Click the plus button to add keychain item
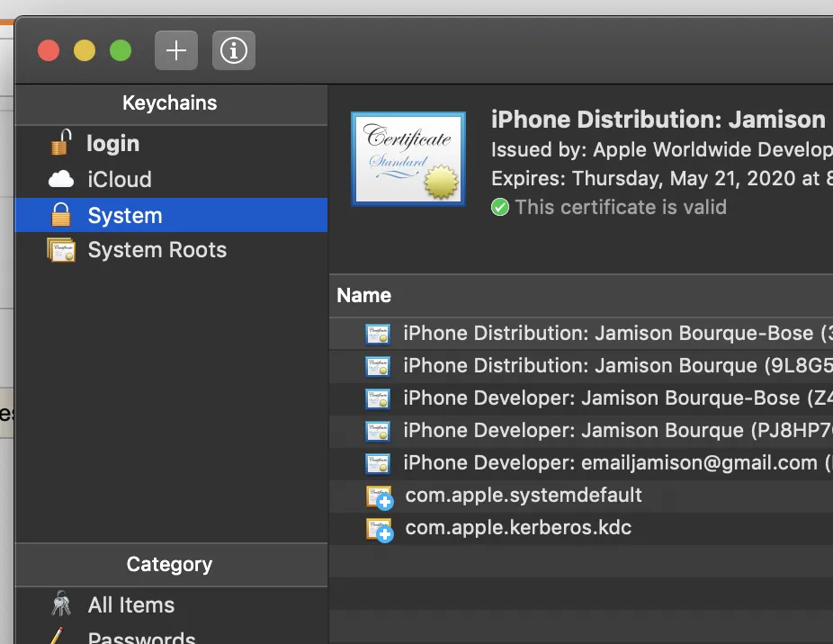The height and width of the screenshot is (644, 833). (175, 50)
